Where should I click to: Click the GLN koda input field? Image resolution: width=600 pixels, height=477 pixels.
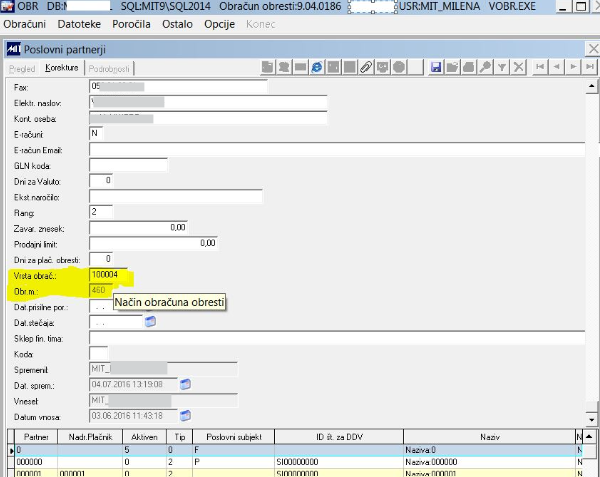pyautogui.click(x=128, y=165)
